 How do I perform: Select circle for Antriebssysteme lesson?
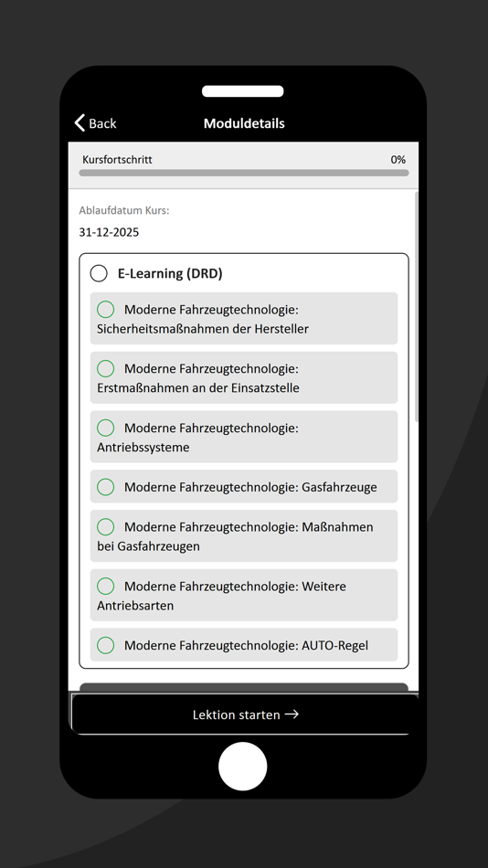click(105, 428)
